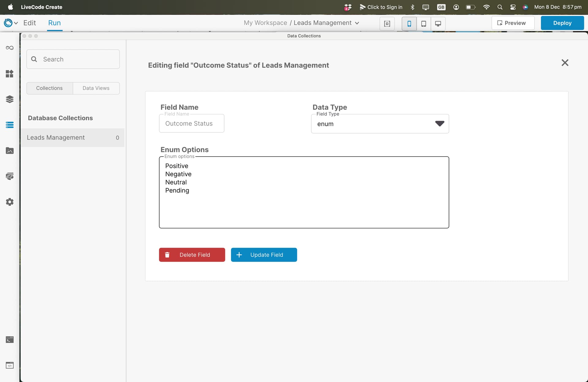Expand the Leads Management project dropdown

pos(357,23)
